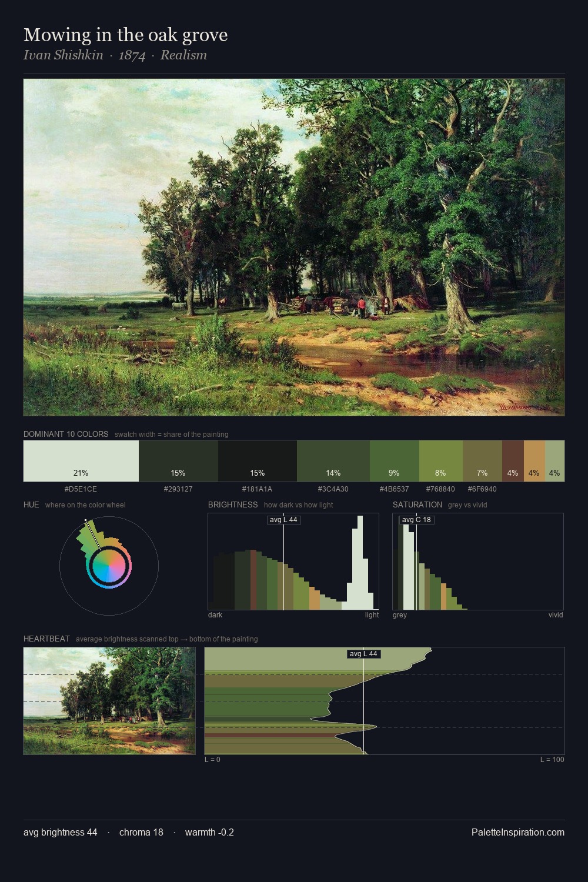Click 'grey vs vivid' caption
This screenshot has width=588, height=882.
point(467,505)
